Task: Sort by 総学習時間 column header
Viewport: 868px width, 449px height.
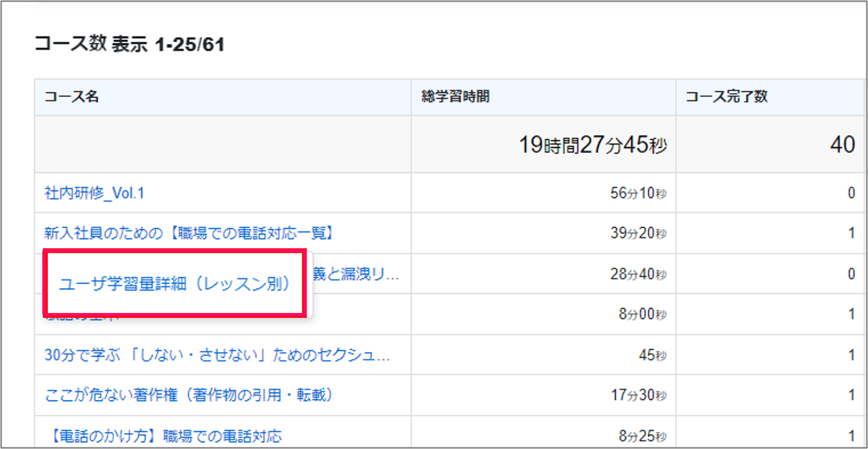Action: (x=456, y=97)
